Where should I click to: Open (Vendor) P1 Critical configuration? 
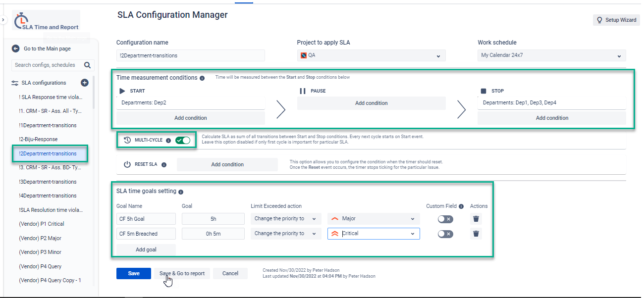42,224
